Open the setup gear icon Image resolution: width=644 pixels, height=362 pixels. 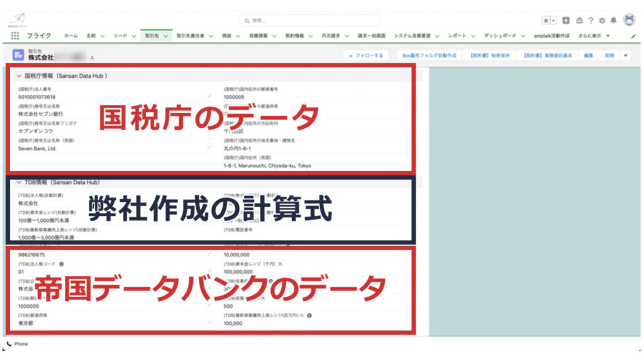602,21
